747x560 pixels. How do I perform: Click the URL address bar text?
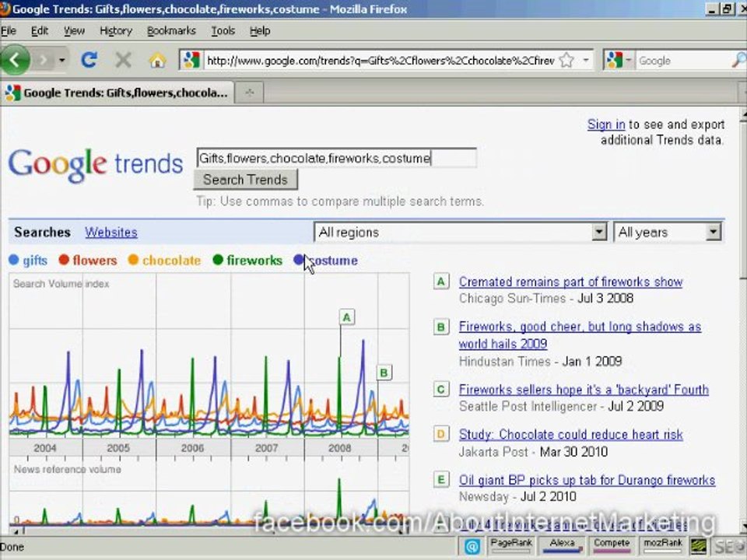[x=381, y=61]
